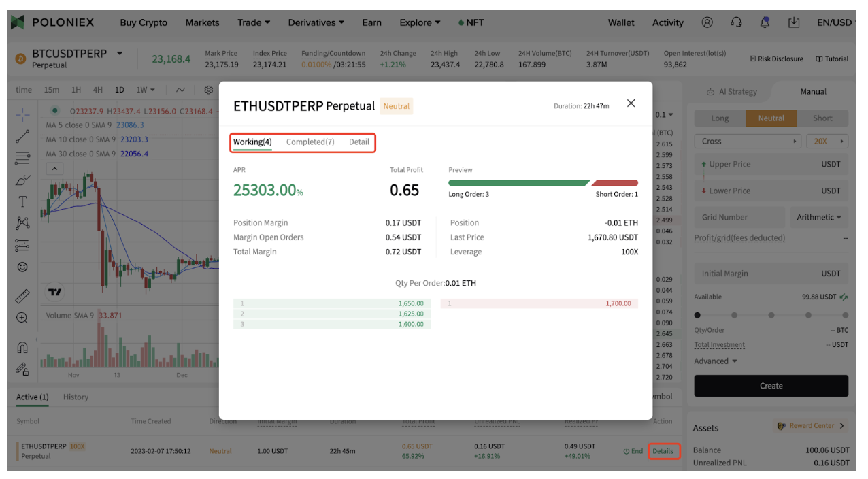Open the Tutorial link
868x479 pixels.
(832, 59)
